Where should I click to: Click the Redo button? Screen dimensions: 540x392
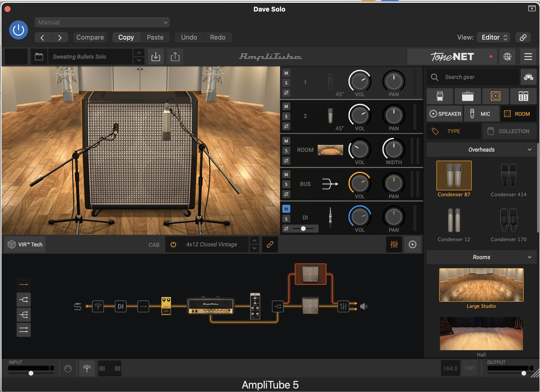pyautogui.click(x=218, y=37)
